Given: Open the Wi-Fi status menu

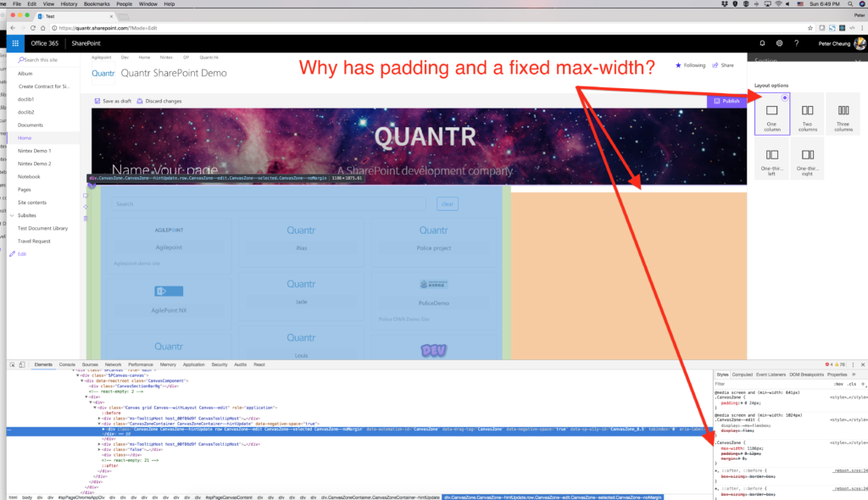Looking at the screenshot, I should [778, 4].
